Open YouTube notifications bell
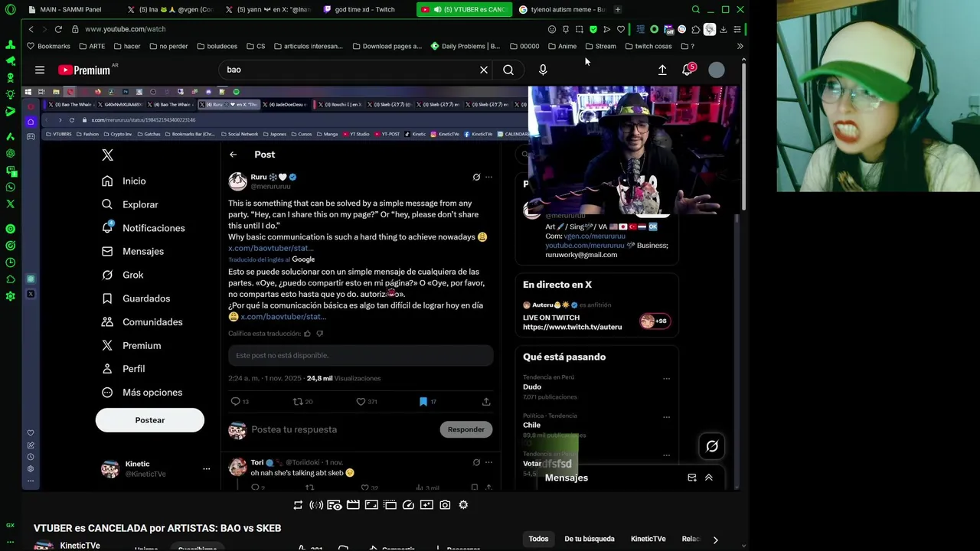 [688, 70]
